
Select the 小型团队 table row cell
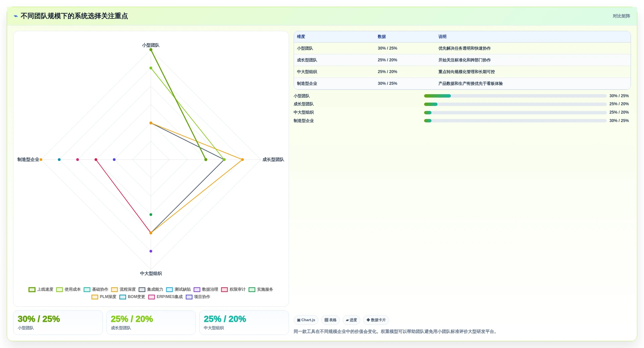[305, 48]
